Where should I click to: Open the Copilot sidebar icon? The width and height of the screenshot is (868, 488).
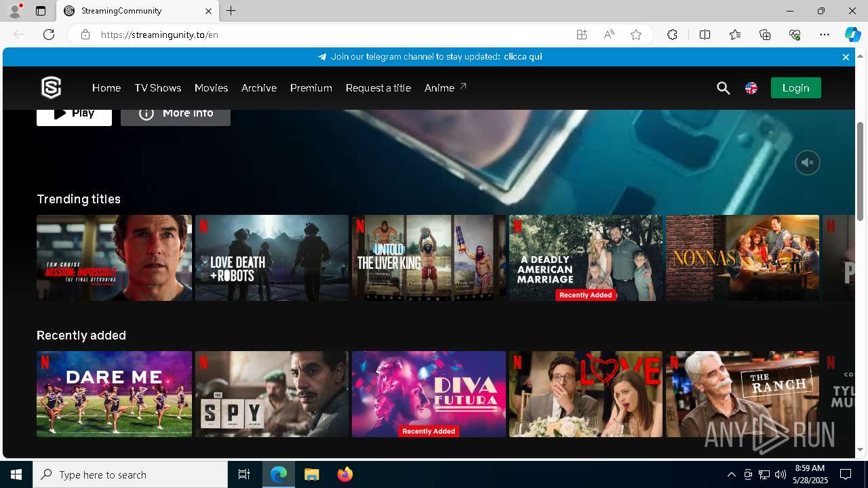click(852, 35)
